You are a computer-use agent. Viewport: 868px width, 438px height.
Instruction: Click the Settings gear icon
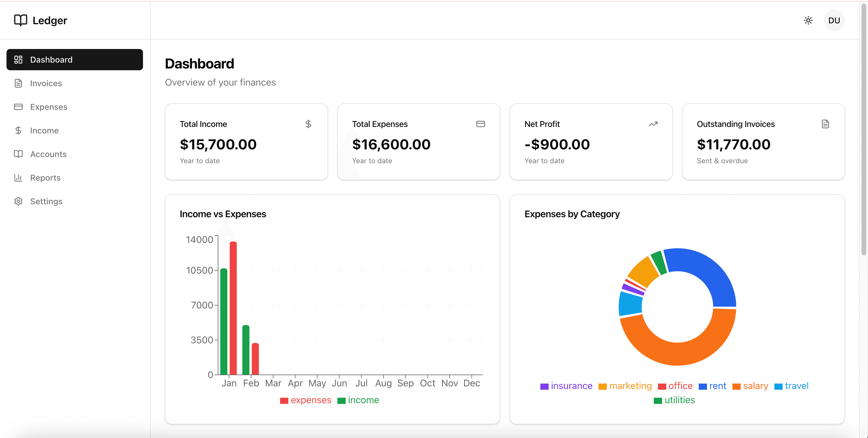pyautogui.click(x=19, y=201)
